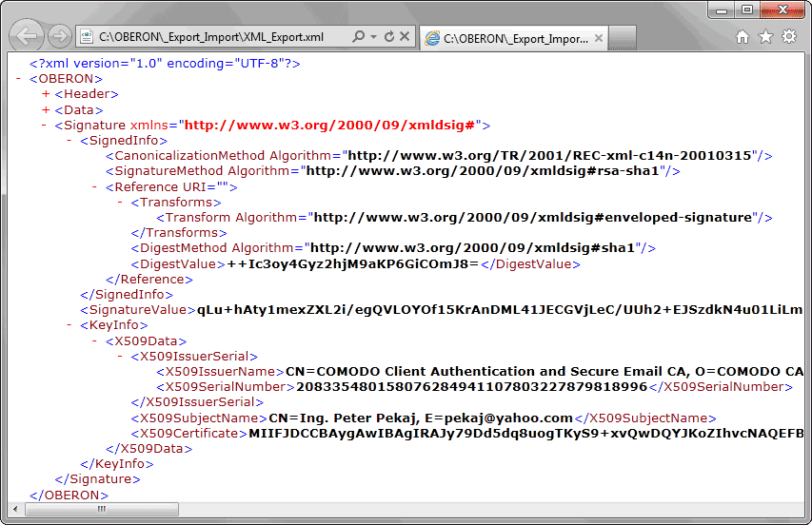Expand the Data node

pos(46,109)
